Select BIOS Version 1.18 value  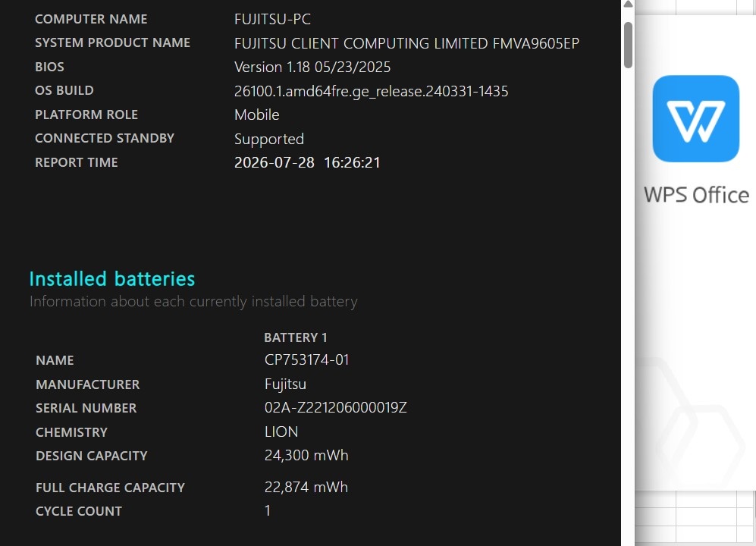312,67
